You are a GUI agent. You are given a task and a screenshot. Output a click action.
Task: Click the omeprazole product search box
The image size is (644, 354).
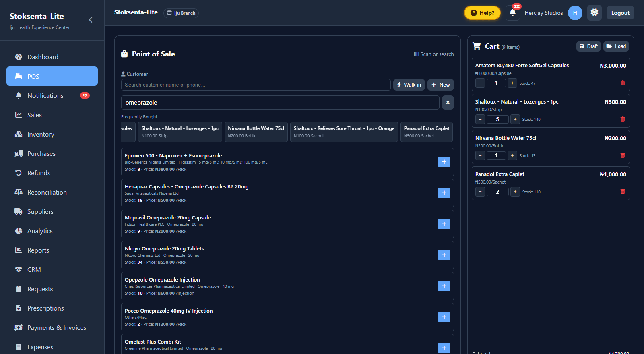280,103
